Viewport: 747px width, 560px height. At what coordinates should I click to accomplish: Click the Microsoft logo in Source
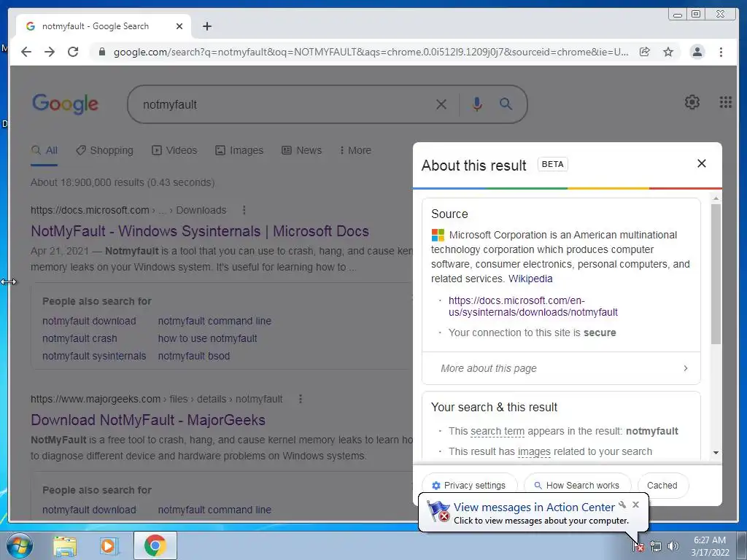click(438, 236)
